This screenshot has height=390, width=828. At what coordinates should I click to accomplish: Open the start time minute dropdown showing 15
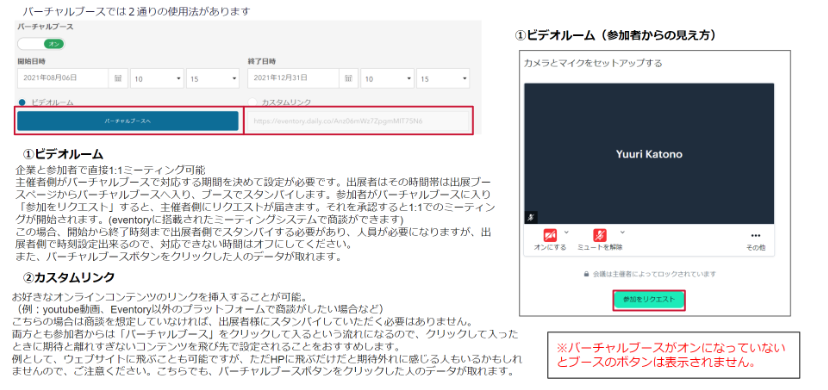tap(213, 78)
